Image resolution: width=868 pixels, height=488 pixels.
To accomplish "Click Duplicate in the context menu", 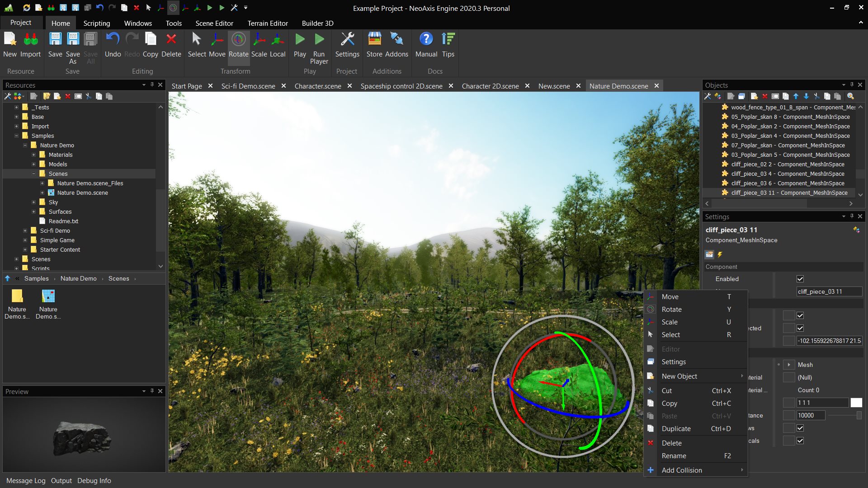I will (x=676, y=428).
